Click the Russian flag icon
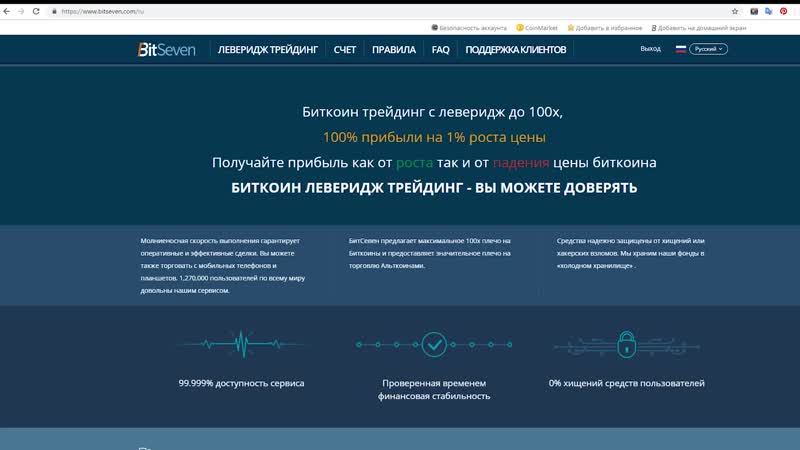 pyautogui.click(x=681, y=49)
